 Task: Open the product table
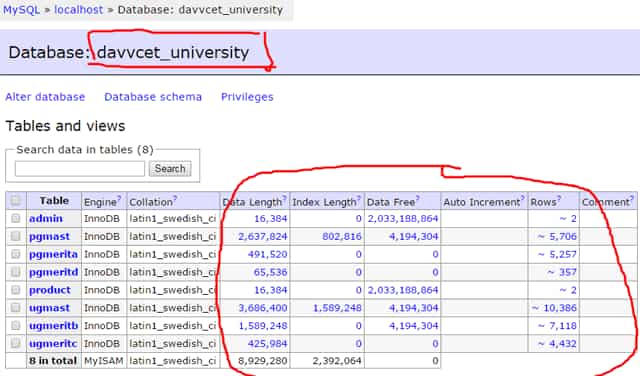pos(50,290)
